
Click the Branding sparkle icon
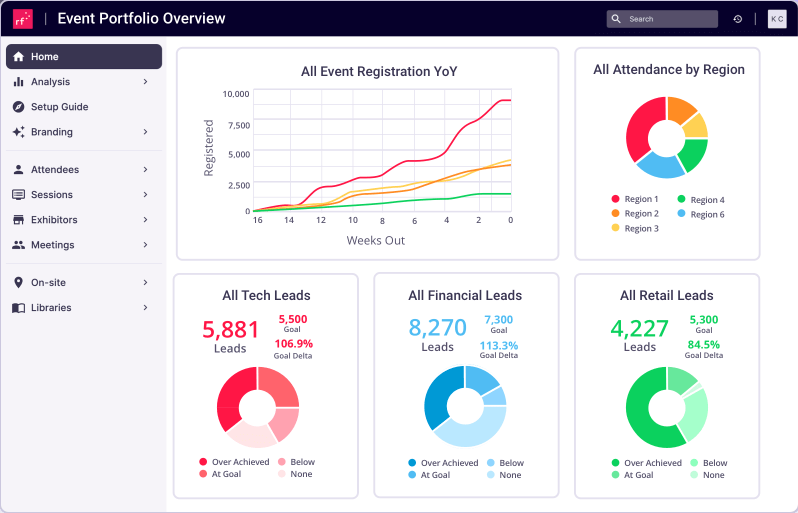tap(19, 132)
